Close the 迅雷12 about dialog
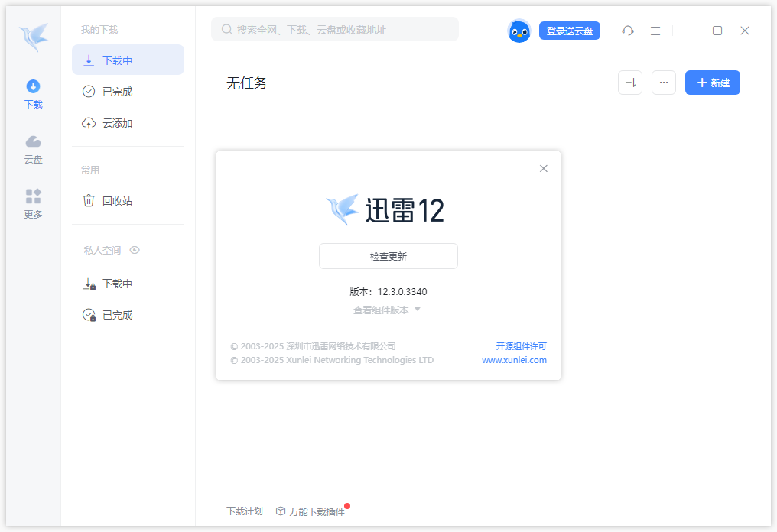This screenshot has height=532, width=777. (x=544, y=168)
